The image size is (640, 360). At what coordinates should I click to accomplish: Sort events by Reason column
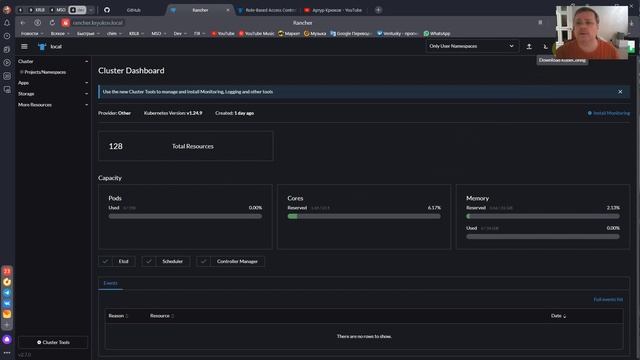pos(118,316)
